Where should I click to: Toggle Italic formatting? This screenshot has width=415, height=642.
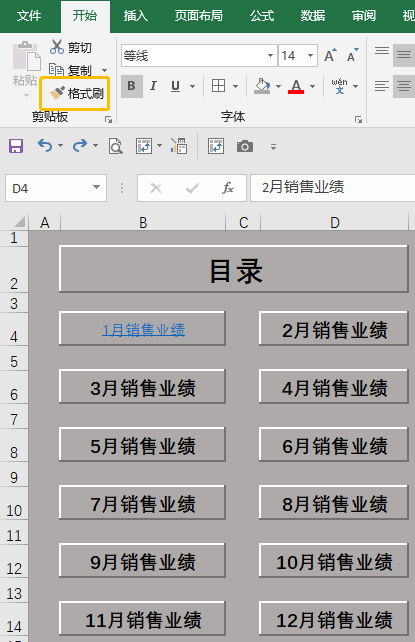tap(153, 86)
